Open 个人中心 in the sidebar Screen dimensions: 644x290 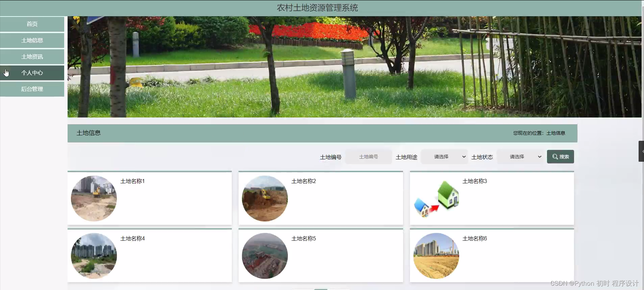pos(32,73)
